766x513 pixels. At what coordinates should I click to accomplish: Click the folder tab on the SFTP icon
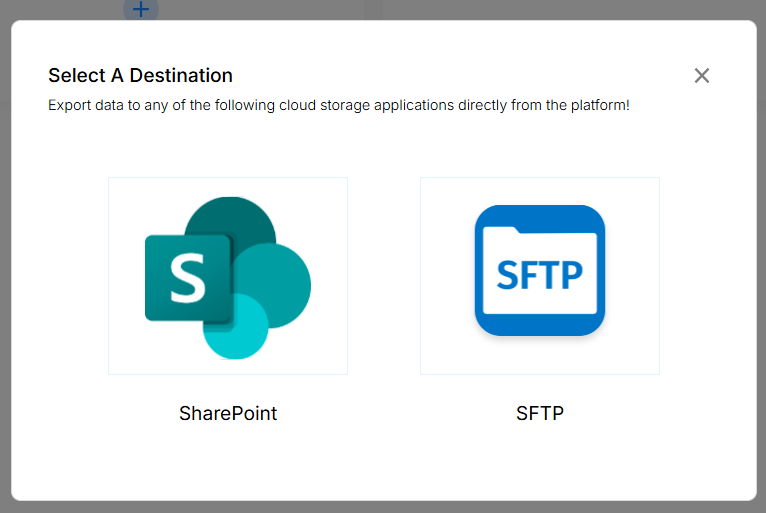pyautogui.click(x=502, y=232)
